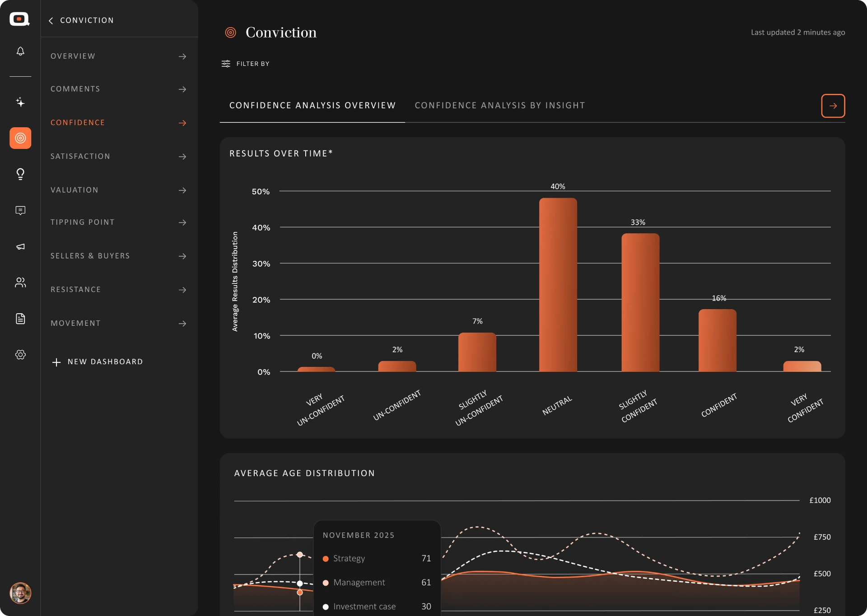
Task: Click 'Last updated 2 minutes ago' text
Action: click(798, 32)
